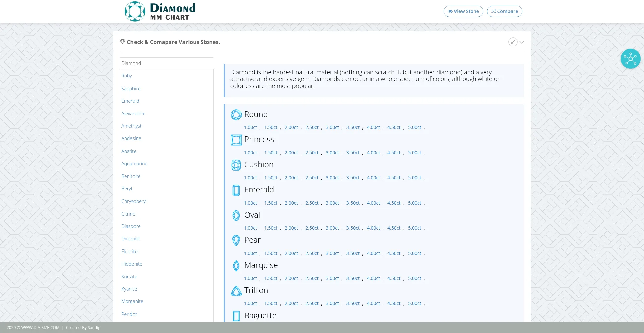
Task: Click the Emerald cut shape icon
Action: point(236,190)
